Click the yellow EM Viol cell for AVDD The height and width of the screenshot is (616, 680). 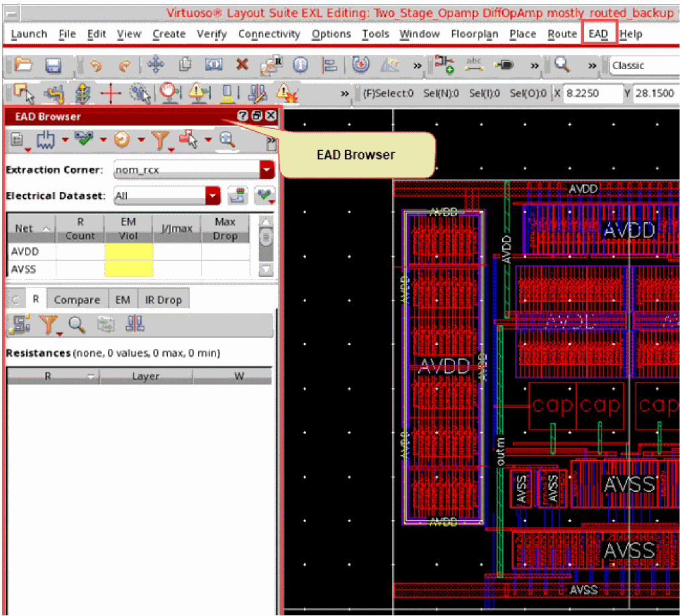[x=128, y=252]
